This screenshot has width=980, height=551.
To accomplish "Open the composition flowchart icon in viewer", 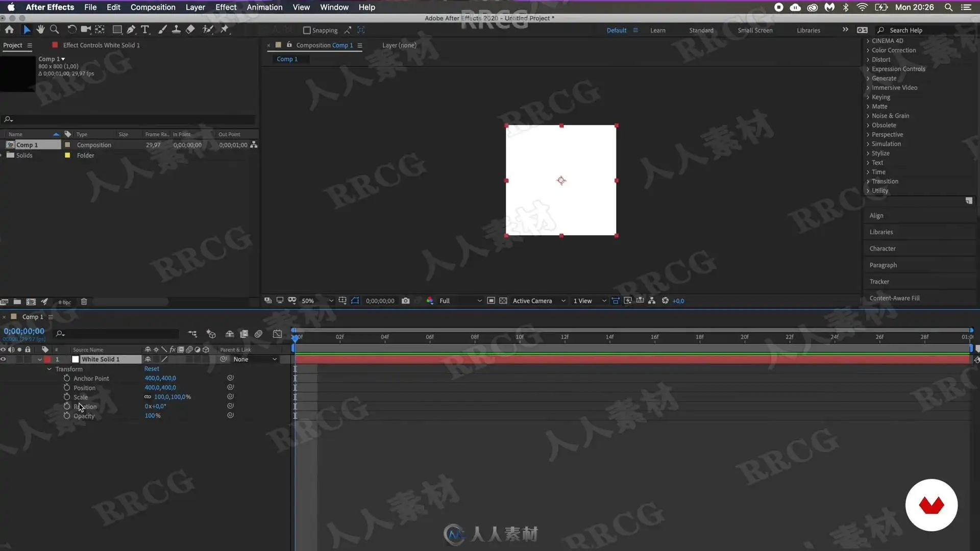I will point(652,300).
